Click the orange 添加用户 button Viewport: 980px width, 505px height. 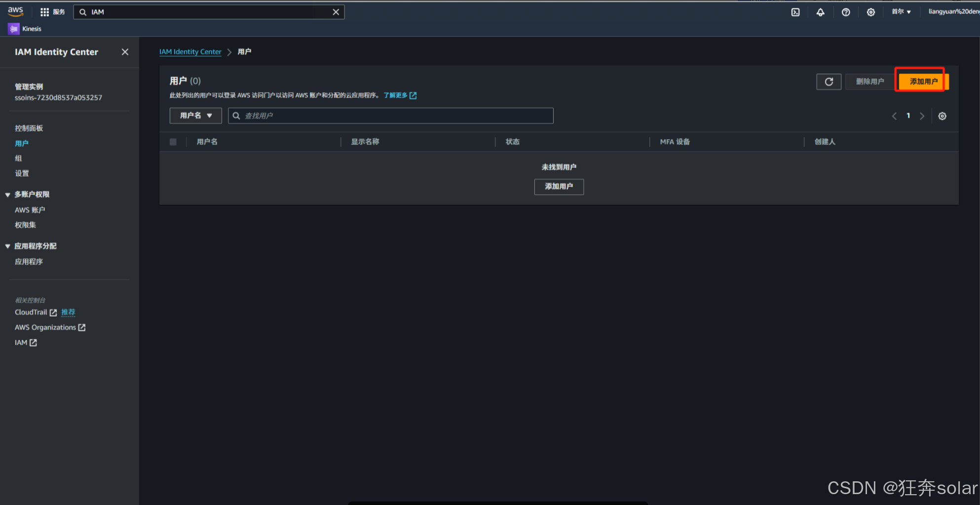click(923, 82)
